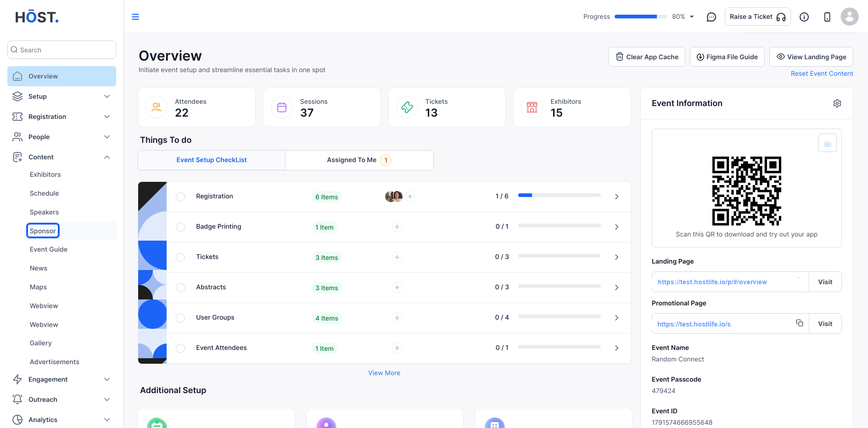Open the mobile phone preview icon
This screenshot has width=868, height=428.
point(827,17)
